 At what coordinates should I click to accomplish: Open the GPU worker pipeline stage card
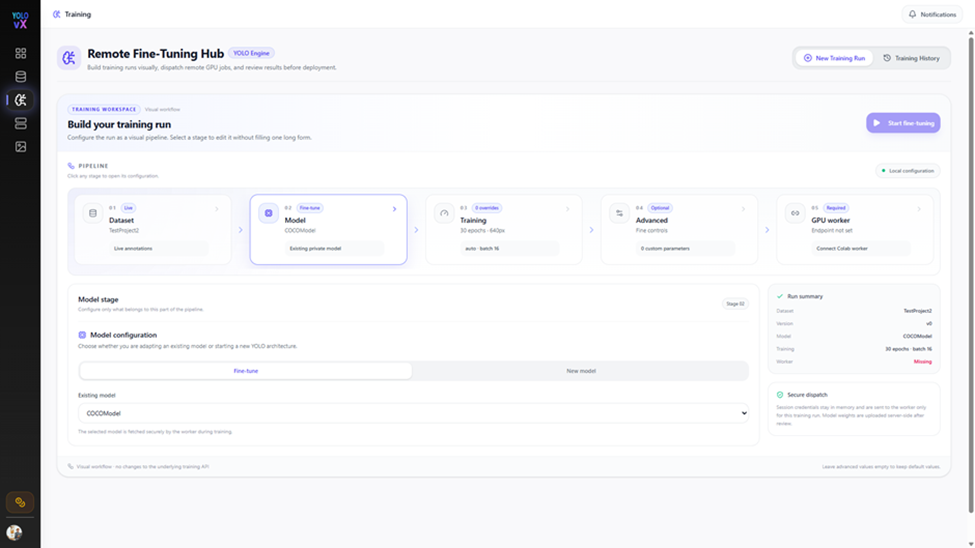[854, 230]
